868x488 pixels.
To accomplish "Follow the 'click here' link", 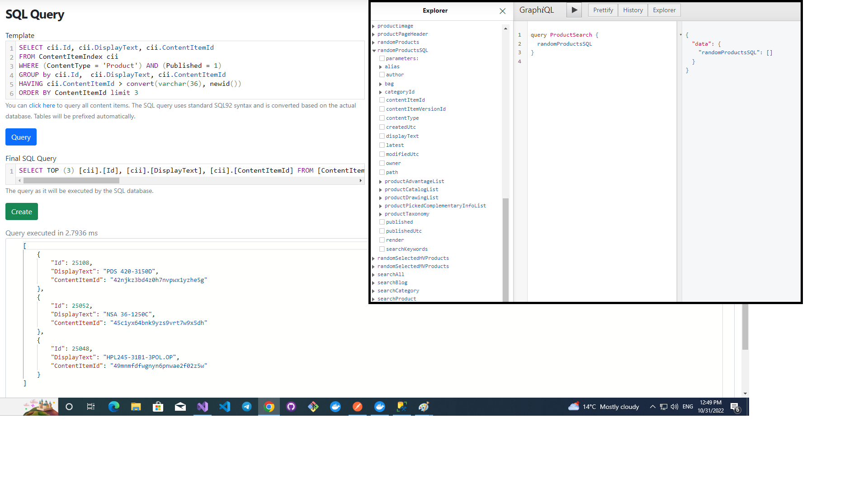I will [x=42, y=105].
